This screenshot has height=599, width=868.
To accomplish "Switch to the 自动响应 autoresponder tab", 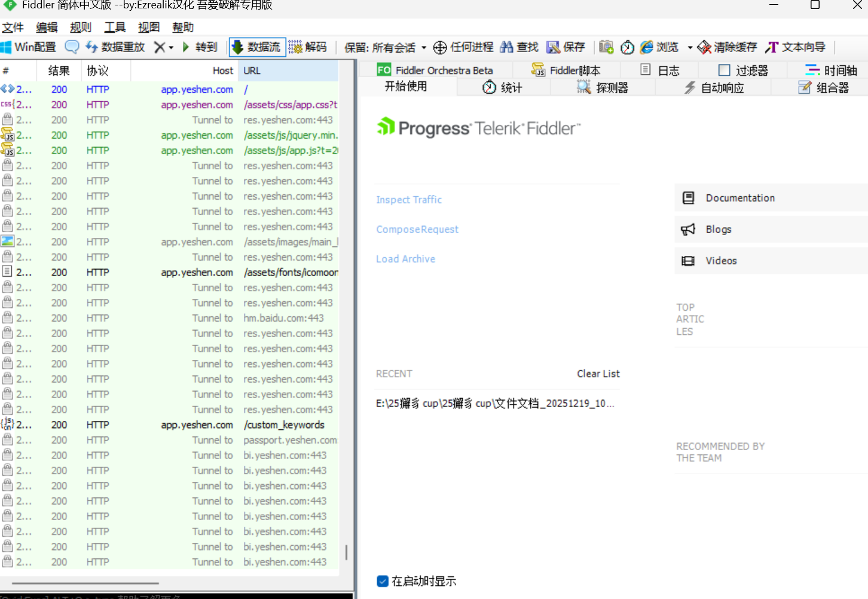I will pos(714,87).
